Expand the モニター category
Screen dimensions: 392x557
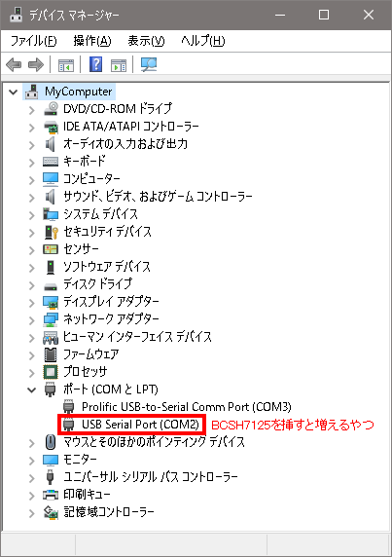32,461
